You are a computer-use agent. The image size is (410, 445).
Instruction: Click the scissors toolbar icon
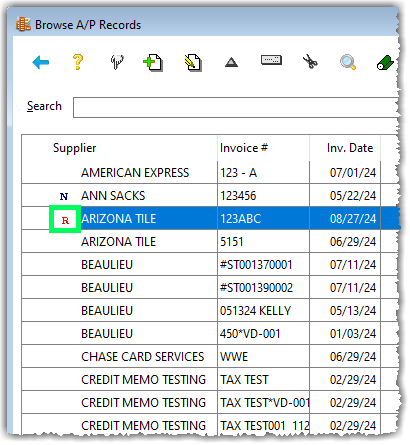310,62
